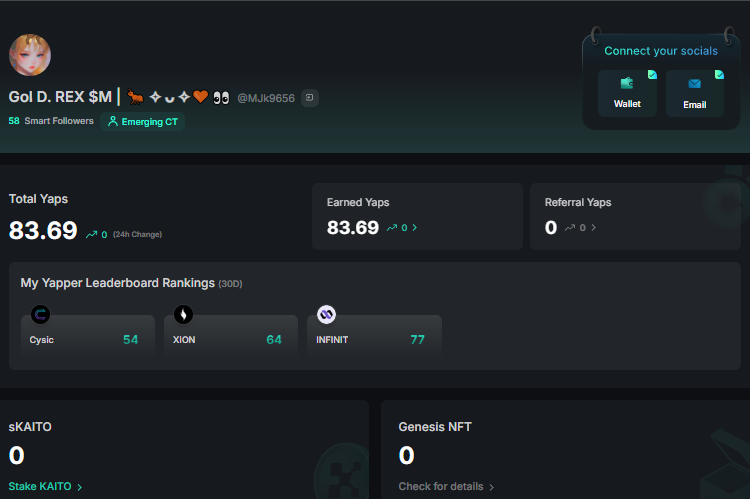The height and width of the screenshot is (499, 750).
Task: Click the Referral Yaps grey trend arrow icon
Action: pyautogui.click(x=570, y=228)
